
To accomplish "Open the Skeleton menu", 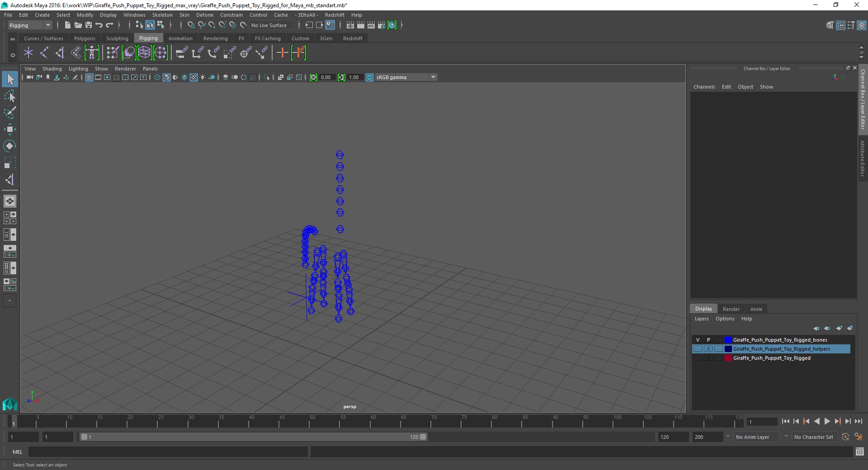I will [162, 15].
